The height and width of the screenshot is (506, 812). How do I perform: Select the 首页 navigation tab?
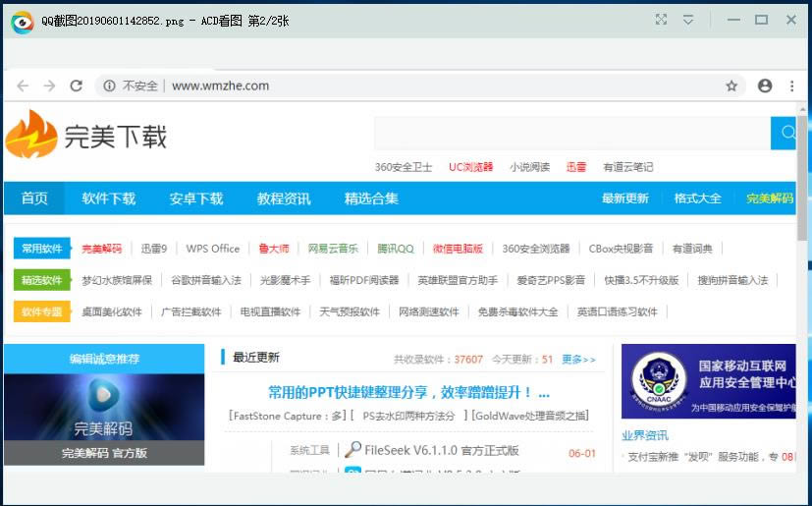pyautogui.click(x=34, y=198)
